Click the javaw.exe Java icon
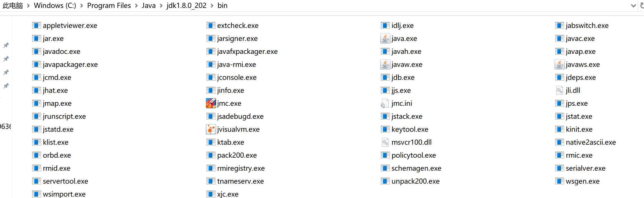 tap(385, 64)
